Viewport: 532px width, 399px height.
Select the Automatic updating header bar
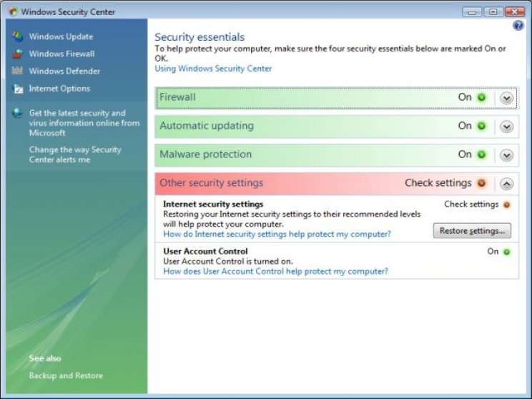pyautogui.click(x=337, y=127)
